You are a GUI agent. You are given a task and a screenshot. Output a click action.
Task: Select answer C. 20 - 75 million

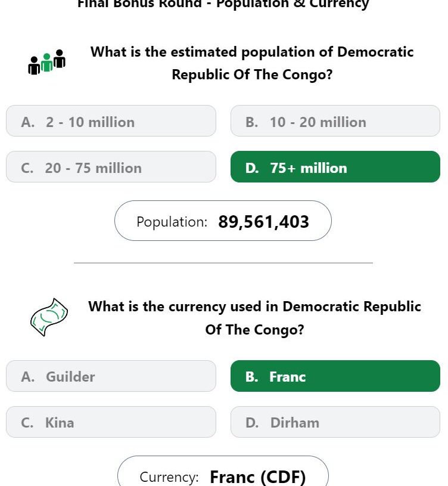tap(111, 167)
